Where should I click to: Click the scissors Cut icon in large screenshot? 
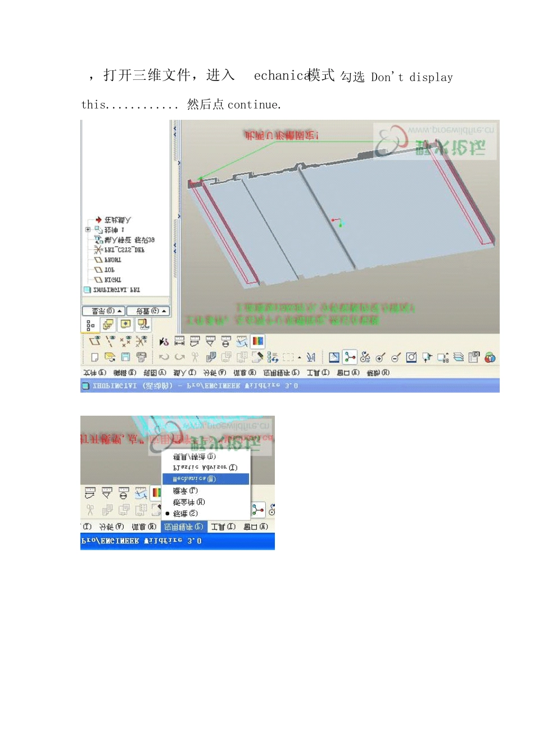click(x=195, y=357)
